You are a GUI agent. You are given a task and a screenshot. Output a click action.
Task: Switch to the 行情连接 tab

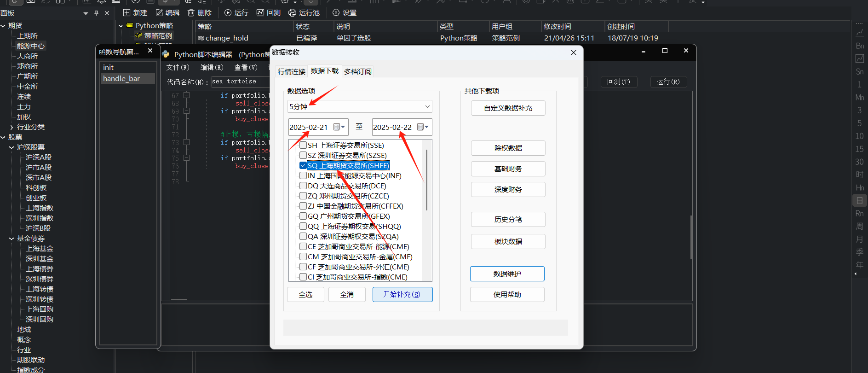[x=292, y=71]
